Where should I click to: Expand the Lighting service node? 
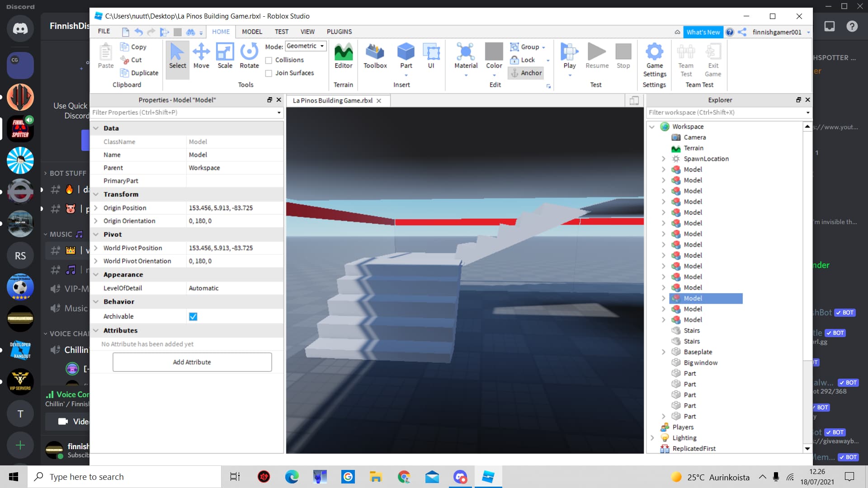click(x=652, y=438)
